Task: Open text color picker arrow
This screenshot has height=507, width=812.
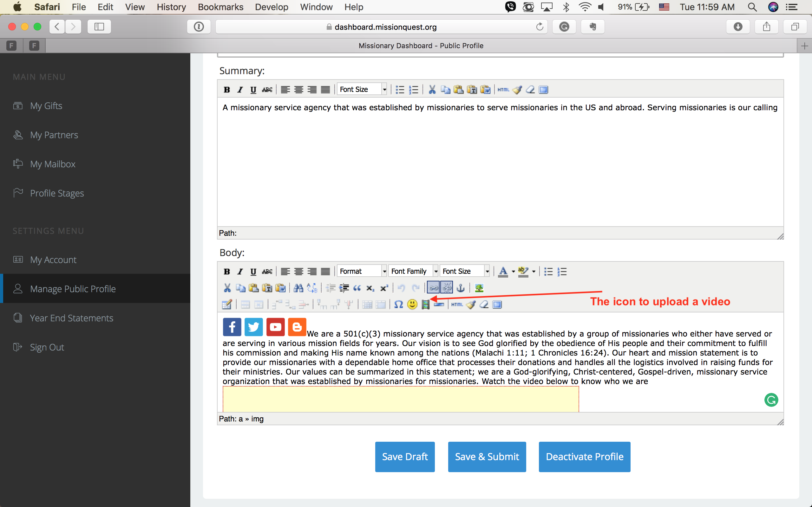Action: pyautogui.click(x=514, y=271)
